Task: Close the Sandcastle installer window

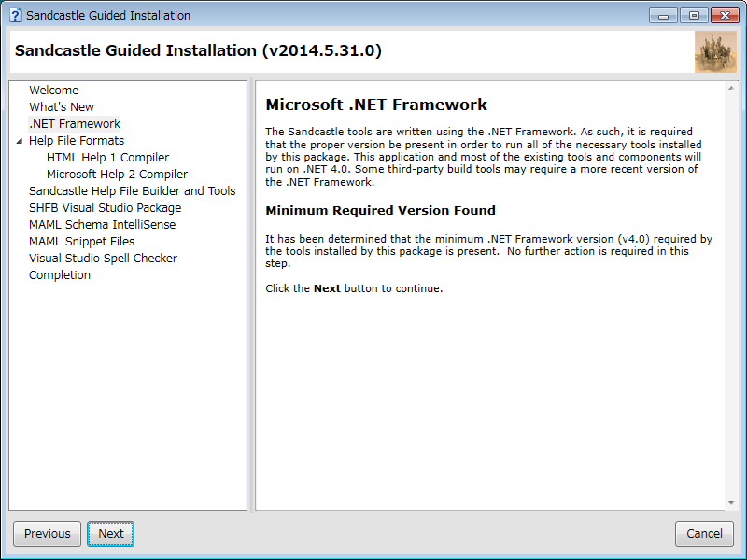Action: click(x=725, y=16)
